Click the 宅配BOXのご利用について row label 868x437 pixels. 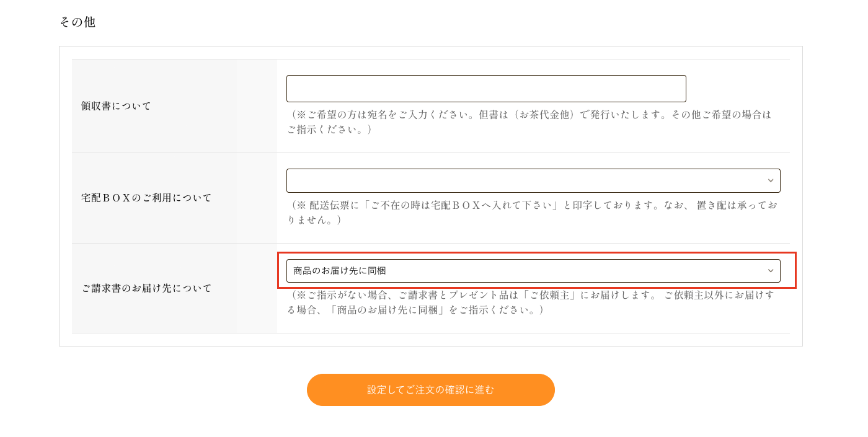(x=147, y=198)
